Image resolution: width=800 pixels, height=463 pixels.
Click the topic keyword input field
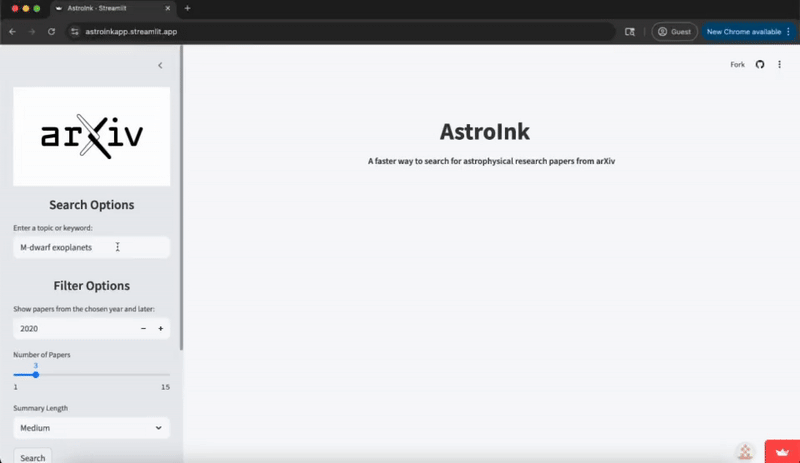tap(91, 247)
